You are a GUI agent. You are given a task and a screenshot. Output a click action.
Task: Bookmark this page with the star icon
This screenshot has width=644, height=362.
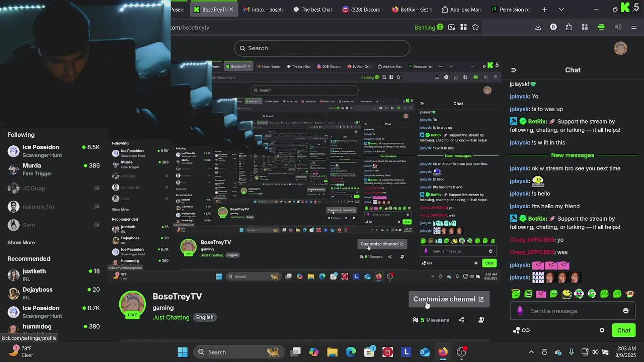coord(475,27)
